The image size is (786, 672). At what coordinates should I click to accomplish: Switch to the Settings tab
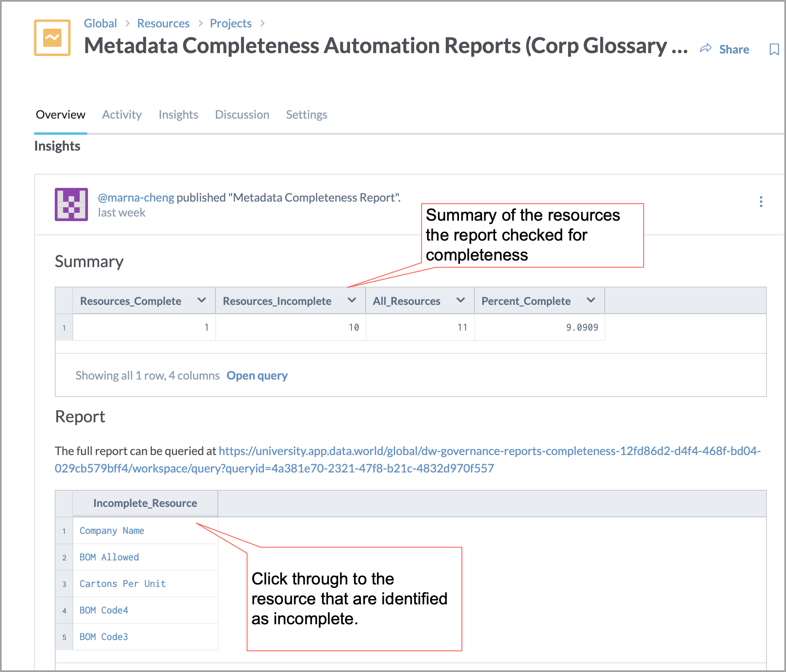(x=306, y=114)
